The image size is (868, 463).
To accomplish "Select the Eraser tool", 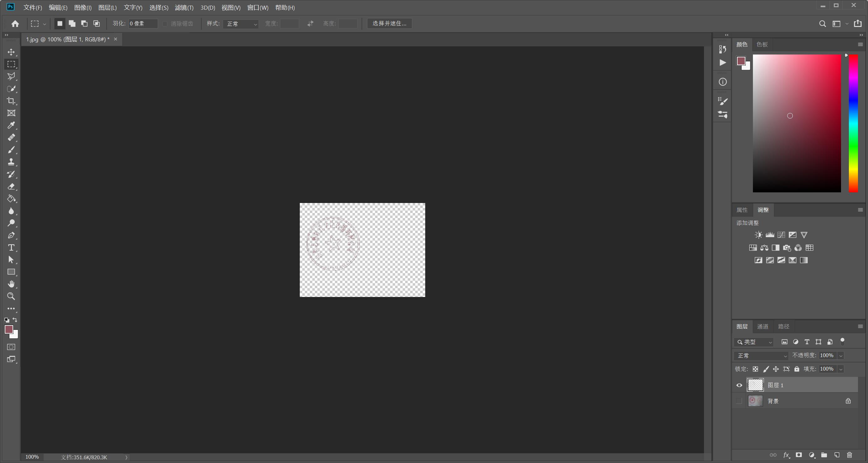I will pos(11,186).
